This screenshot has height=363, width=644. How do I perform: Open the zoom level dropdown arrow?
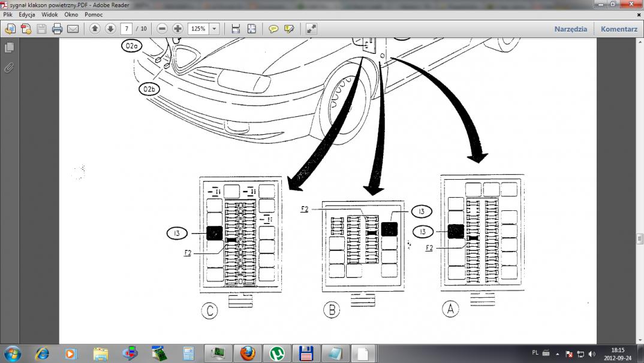coord(214,29)
